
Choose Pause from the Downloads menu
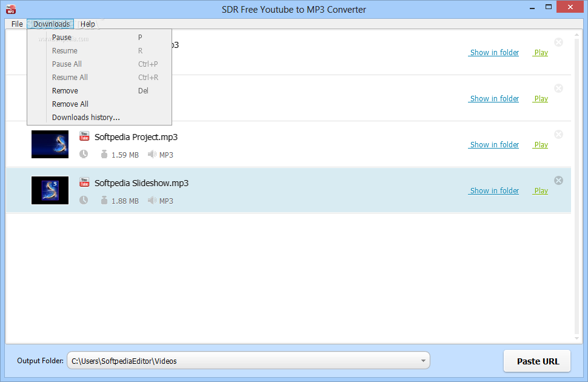[99, 38]
